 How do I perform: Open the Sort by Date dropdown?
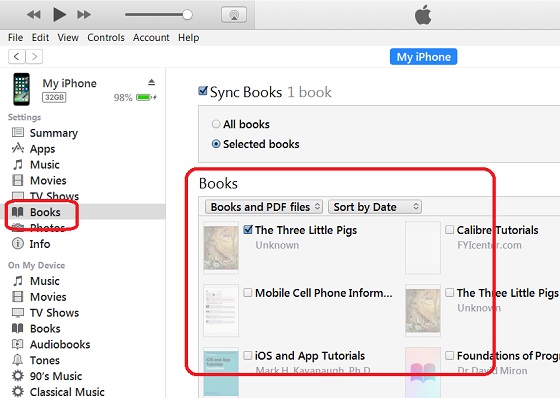(x=375, y=207)
